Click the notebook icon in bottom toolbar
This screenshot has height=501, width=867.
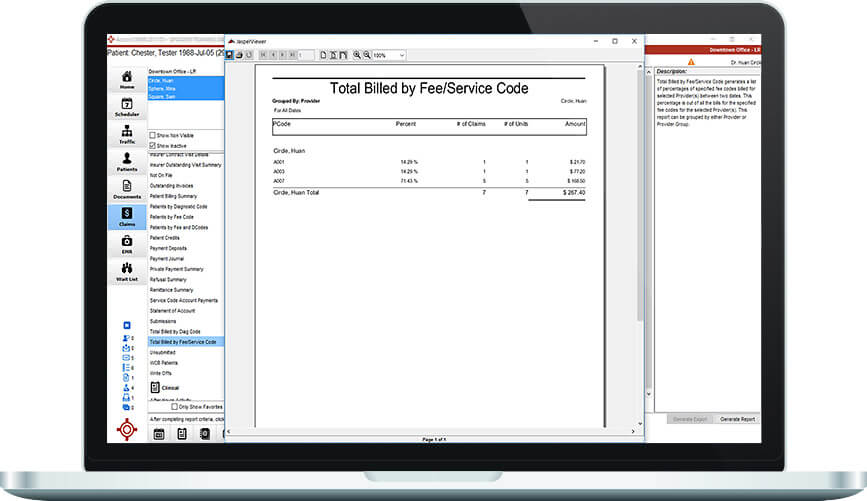(x=205, y=434)
